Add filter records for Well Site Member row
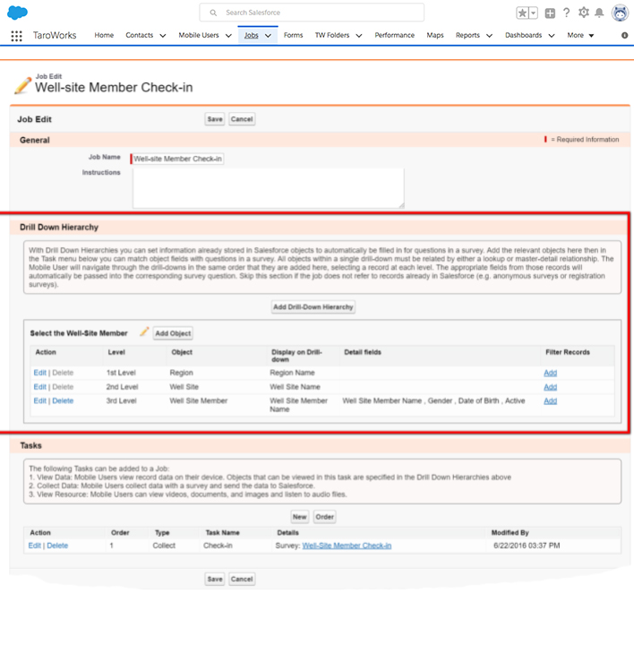Image resolution: width=634 pixels, height=672 pixels. pyautogui.click(x=551, y=401)
